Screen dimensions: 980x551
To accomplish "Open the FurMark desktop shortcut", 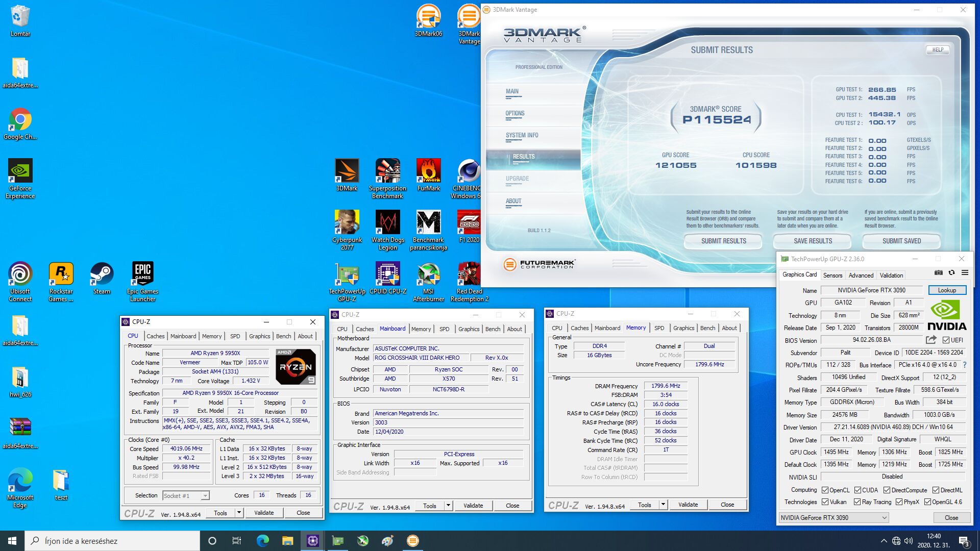I will [x=428, y=171].
